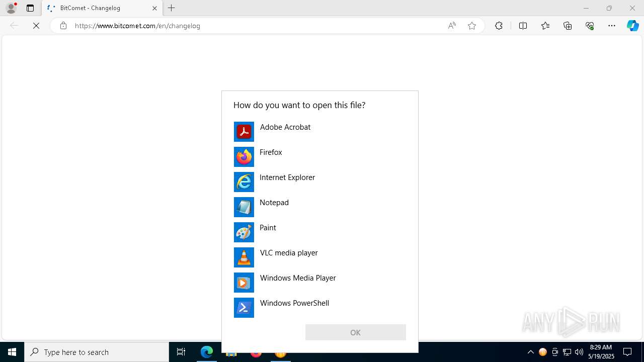Open the taskbar clock showing 8:29 AM
The width and height of the screenshot is (644, 362).
coord(601,352)
